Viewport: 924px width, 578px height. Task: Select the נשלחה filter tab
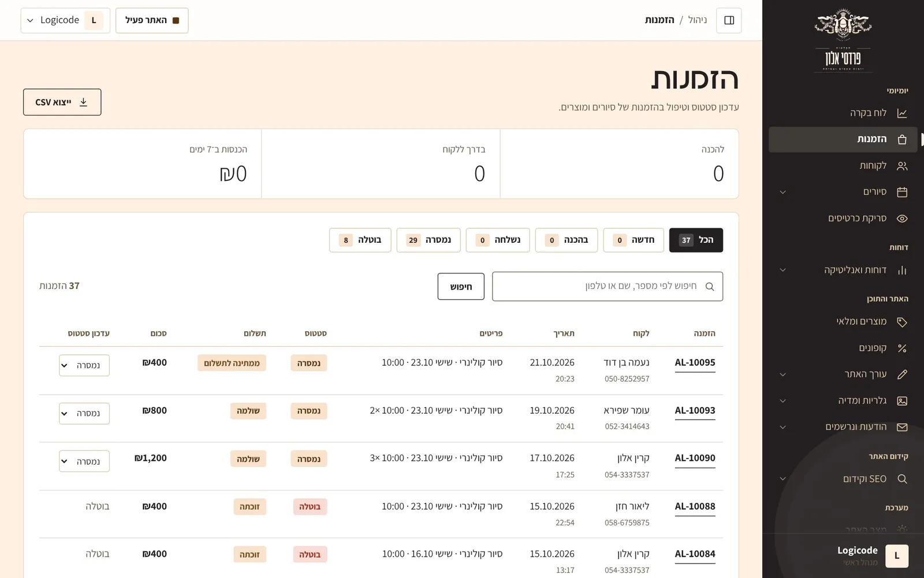click(498, 240)
